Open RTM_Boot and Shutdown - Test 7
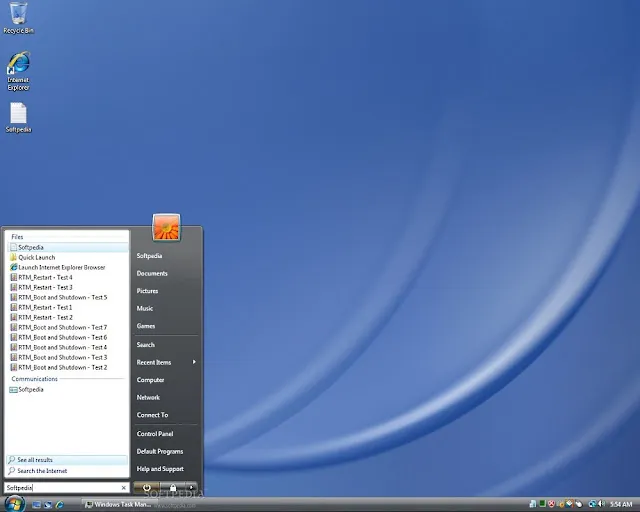640x512 pixels. click(68, 327)
